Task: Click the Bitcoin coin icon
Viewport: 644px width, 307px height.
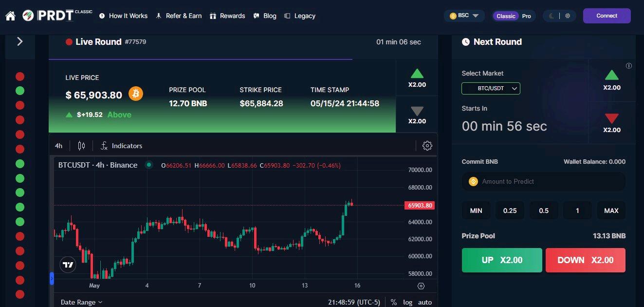Action: point(136,94)
